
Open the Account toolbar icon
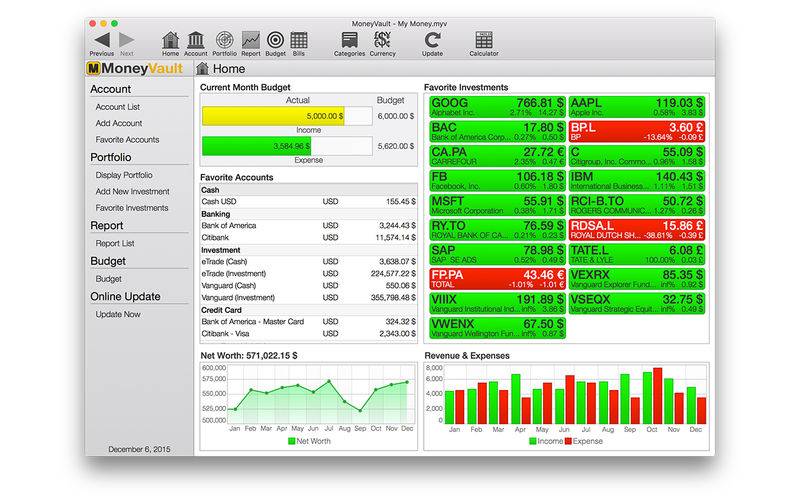tap(196, 39)
